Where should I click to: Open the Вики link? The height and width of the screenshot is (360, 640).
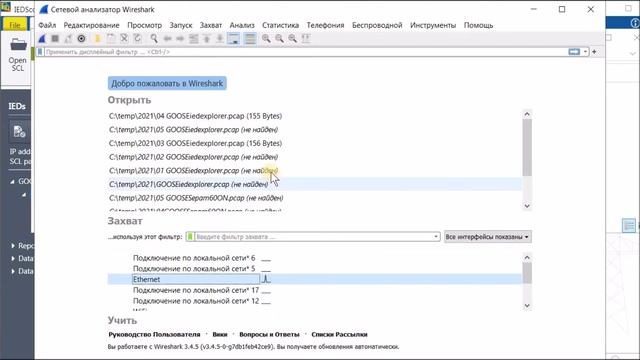tap(220, 334)
